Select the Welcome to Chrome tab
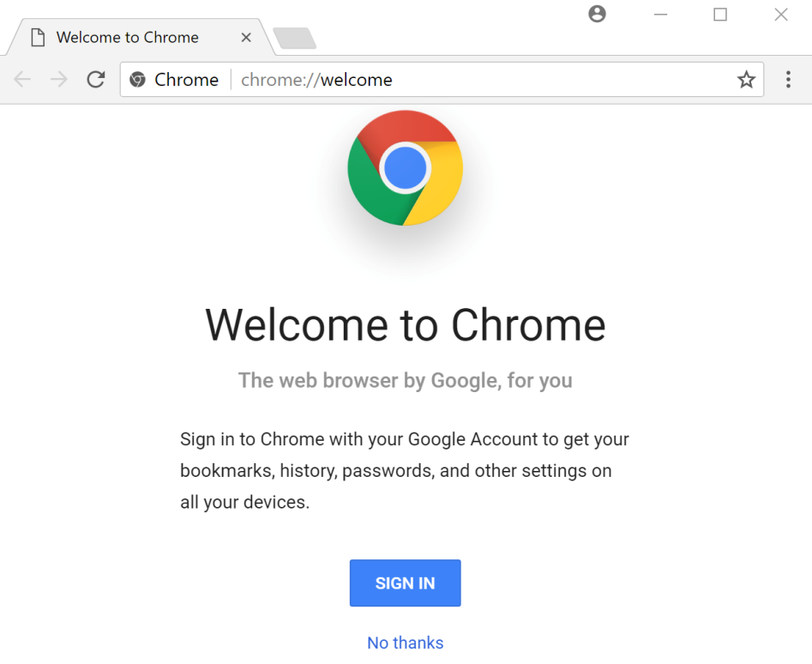 [x=129, y=38]
